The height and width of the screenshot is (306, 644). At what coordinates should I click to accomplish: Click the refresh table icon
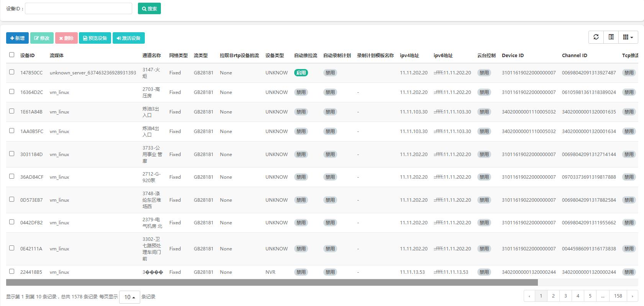point(596,37)
